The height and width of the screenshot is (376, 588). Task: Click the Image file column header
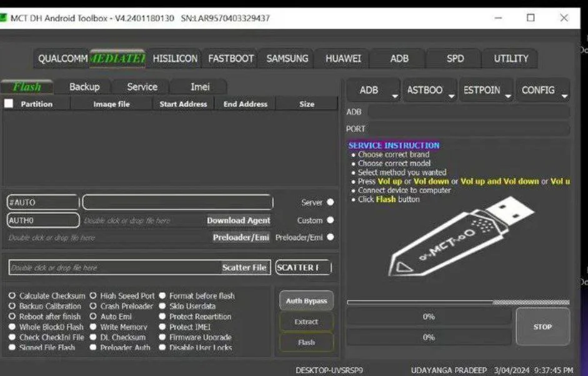tap(111, 104)
